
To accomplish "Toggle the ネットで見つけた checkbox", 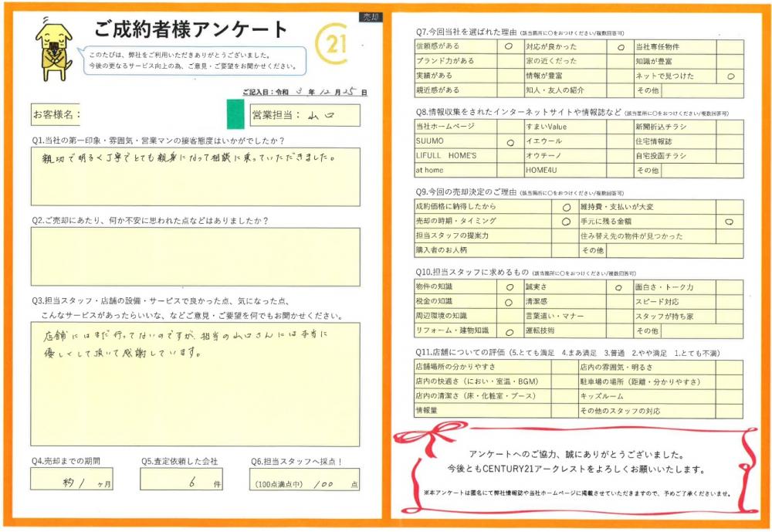I will coord(730,76).
